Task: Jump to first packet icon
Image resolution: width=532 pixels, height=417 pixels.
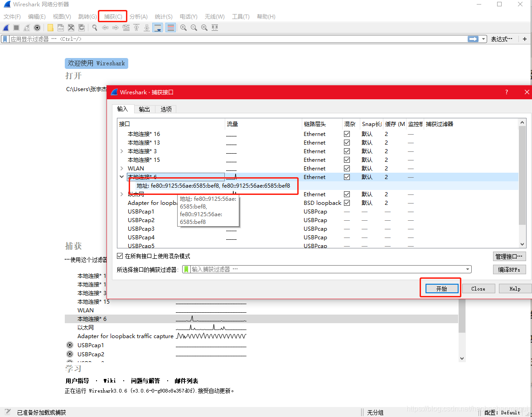Action: click(x=136, y=28)
